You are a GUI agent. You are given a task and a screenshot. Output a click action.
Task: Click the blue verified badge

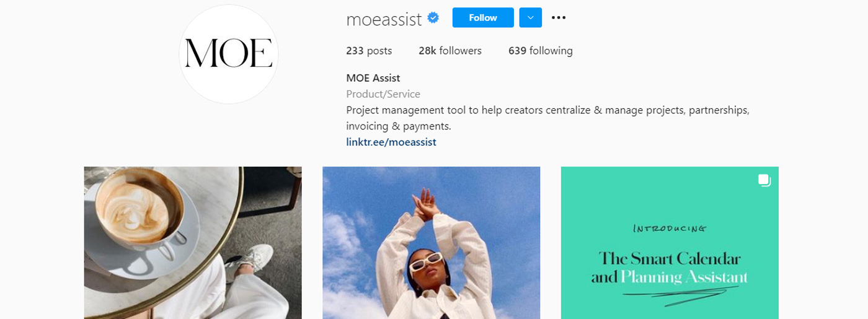[x=433, y=18]
